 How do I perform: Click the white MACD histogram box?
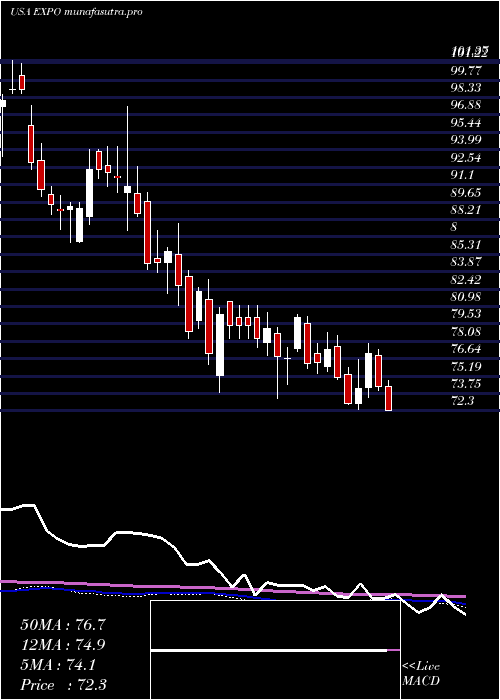click(x=275, y=650)
